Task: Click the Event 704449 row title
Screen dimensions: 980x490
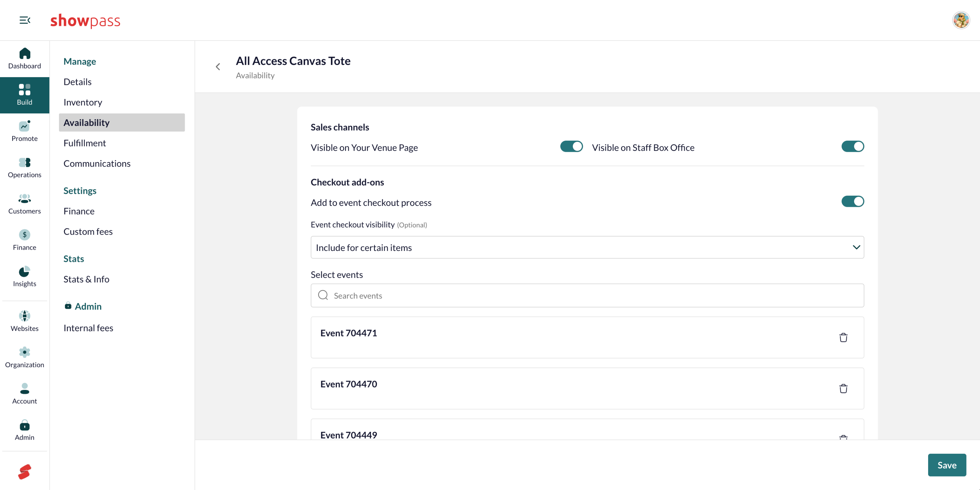Action: (348, 435)
